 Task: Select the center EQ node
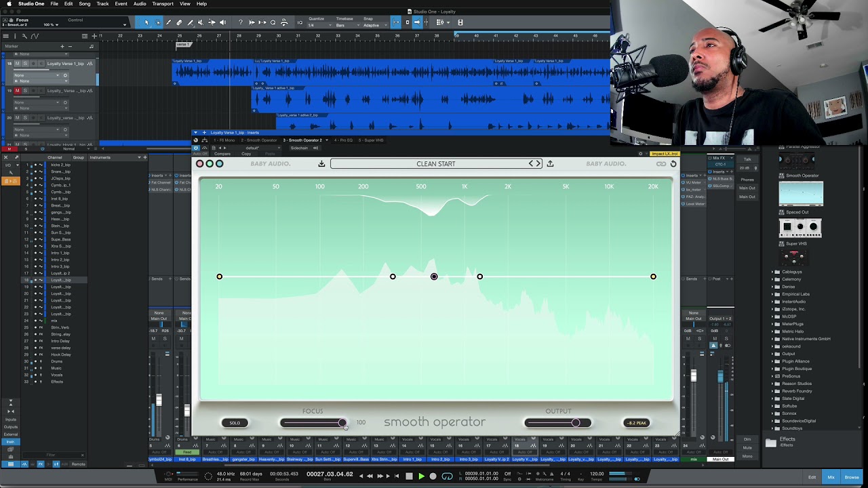[434, 277]
